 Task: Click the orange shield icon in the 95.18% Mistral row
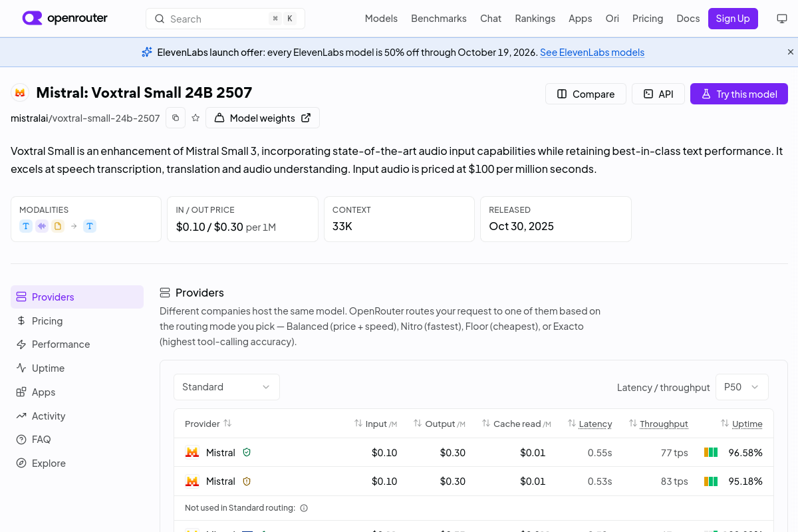coord(247,481)
